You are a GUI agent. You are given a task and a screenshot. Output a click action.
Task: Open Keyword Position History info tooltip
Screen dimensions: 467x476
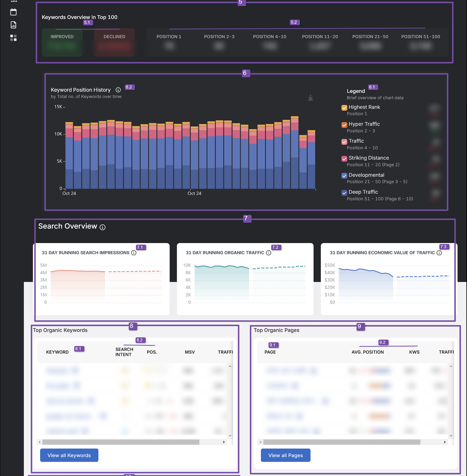pyautogui.click(x=118, y=90)
